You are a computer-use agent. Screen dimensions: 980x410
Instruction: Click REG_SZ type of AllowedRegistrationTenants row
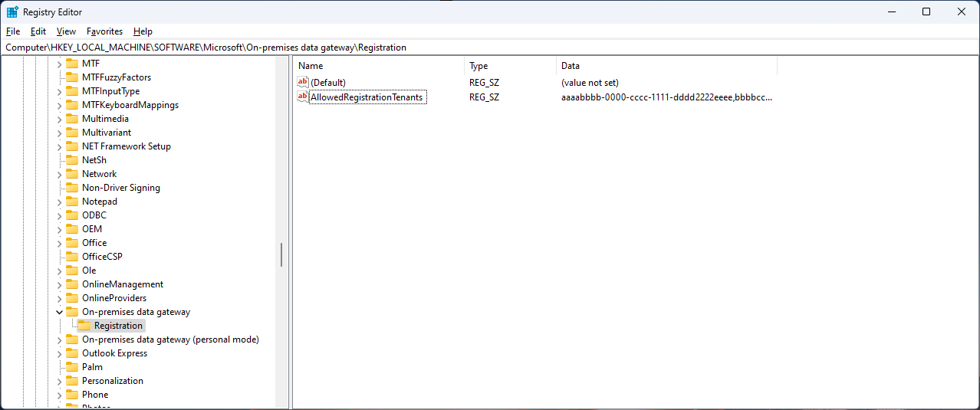(484, 97)
